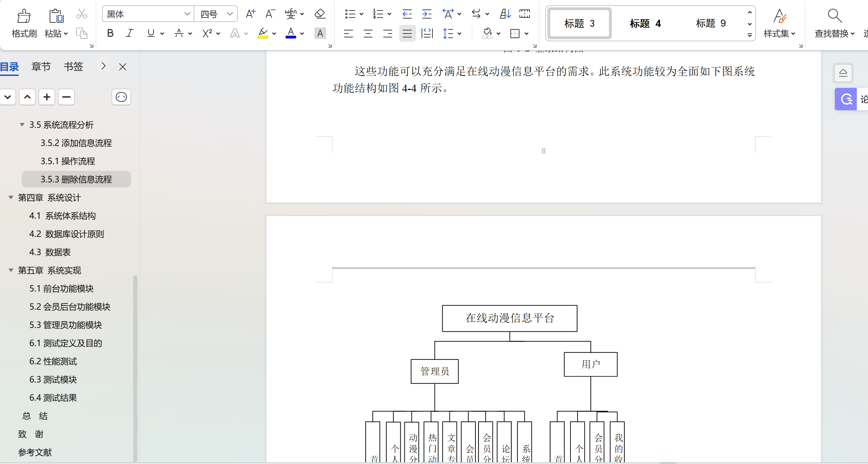
Task: Apply style 标题 4
Action: click(x=645, y=23)
